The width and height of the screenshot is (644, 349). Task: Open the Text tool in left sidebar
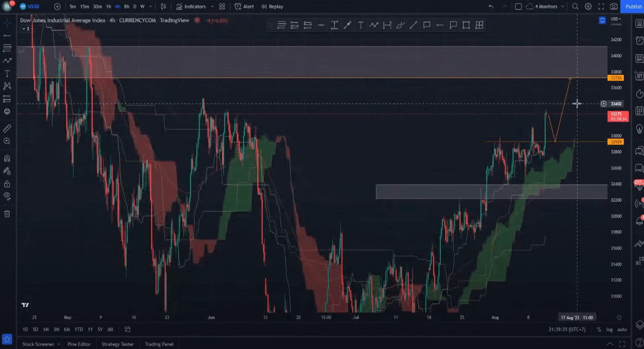[7, 73]
